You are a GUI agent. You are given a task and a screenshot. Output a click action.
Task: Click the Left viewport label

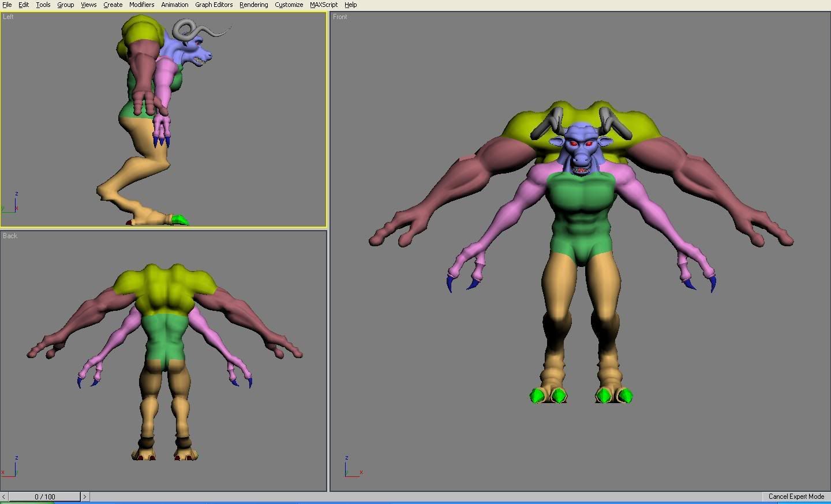click(8, 17)
